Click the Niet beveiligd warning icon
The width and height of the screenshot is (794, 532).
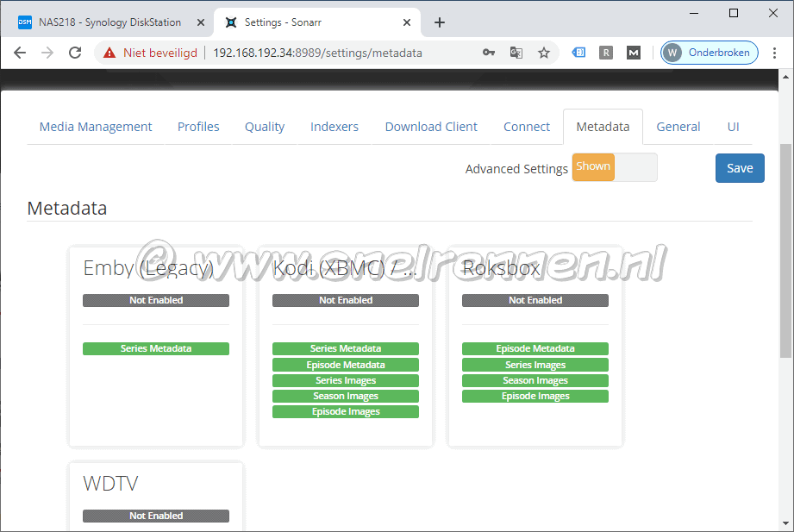pyautogui.click(x=109, y=53)
